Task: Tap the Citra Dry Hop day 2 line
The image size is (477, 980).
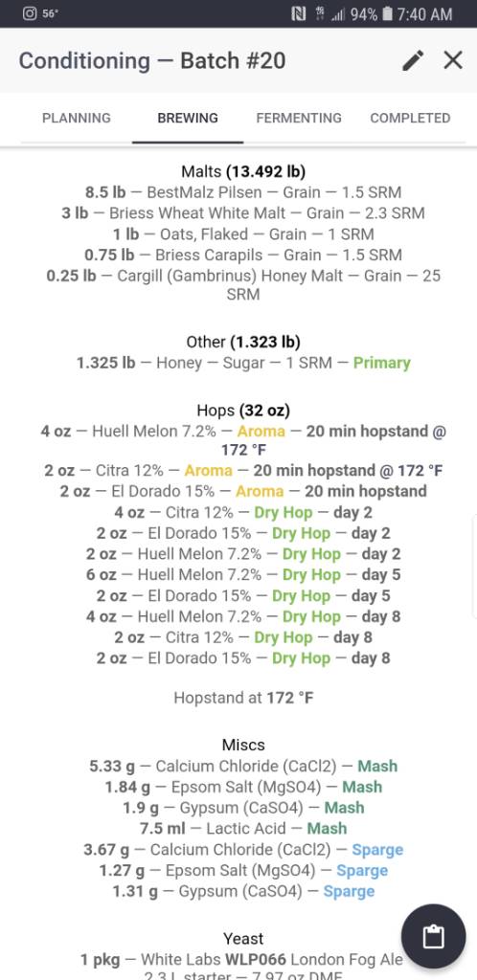Action: [243, 513]
